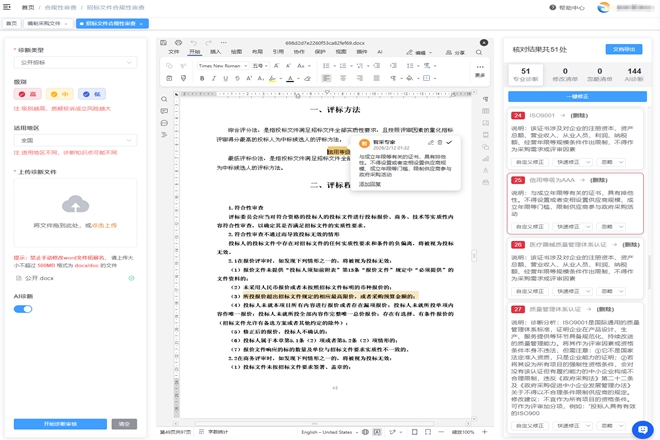660x440 pixels.
Task: Toggle the AI诊断 switch
Action: point(23,309)
